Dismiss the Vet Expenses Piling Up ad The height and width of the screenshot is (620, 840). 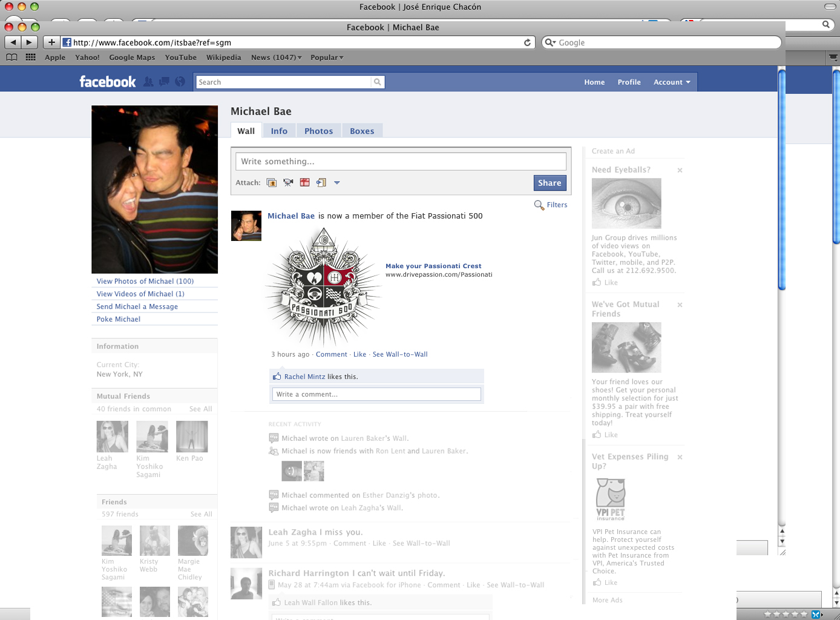[680, 457]
